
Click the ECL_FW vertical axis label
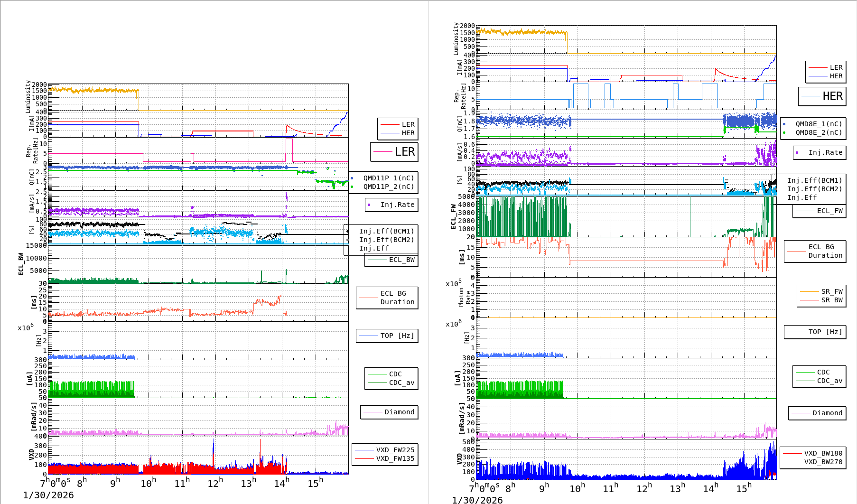point(453,217)
